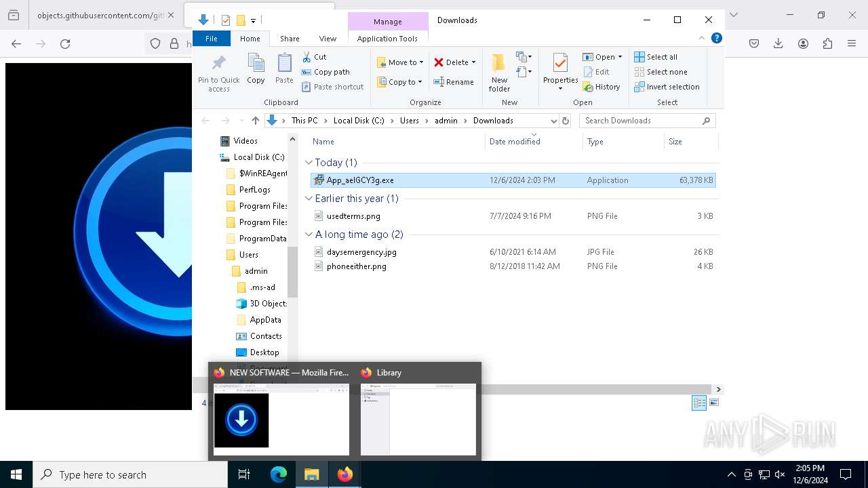This screenshot has width=868, height=488.
Task: Select the Home ribbon tab
Action: click(250, 39)
